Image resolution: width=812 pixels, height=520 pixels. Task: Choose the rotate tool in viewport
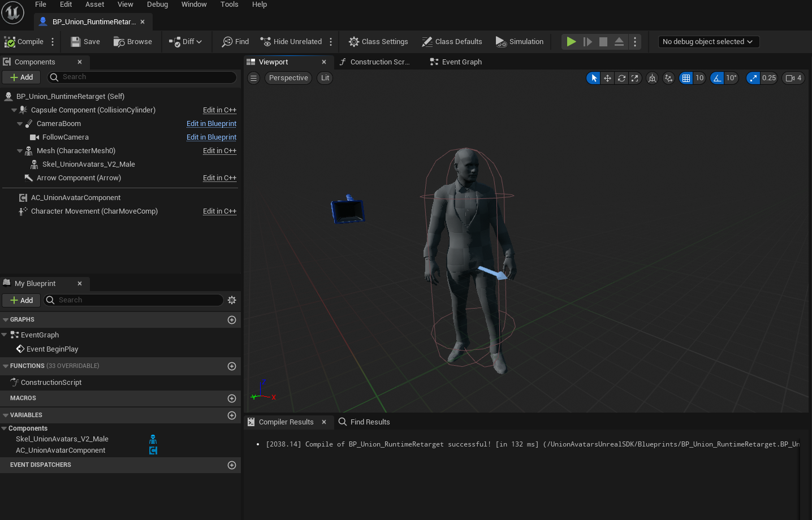(621, 78)
